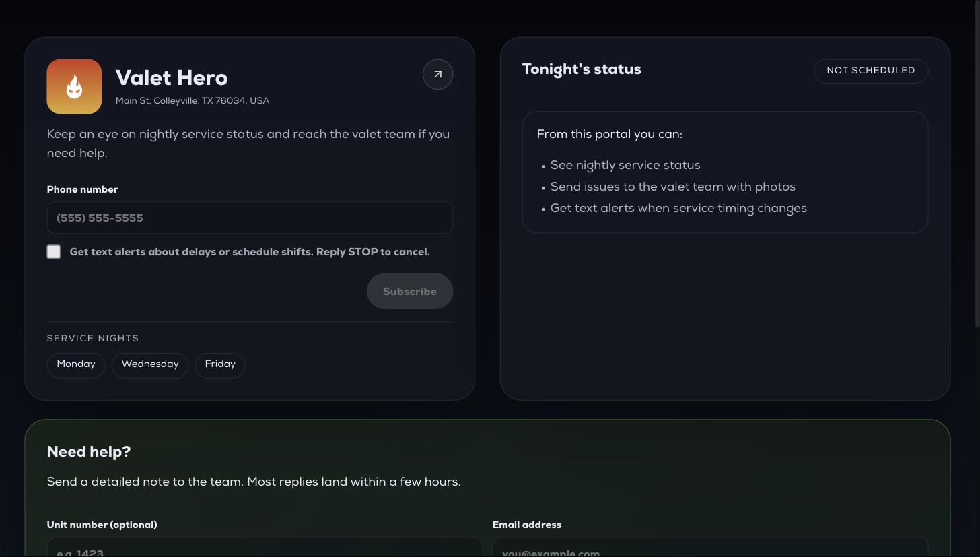Click the Subscribe button

coord(410,291)
